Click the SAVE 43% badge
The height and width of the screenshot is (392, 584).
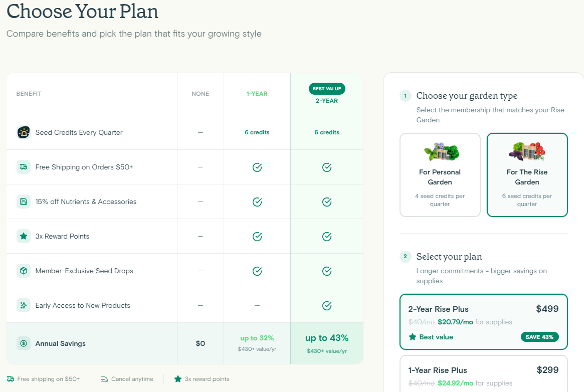coord(539,337)
